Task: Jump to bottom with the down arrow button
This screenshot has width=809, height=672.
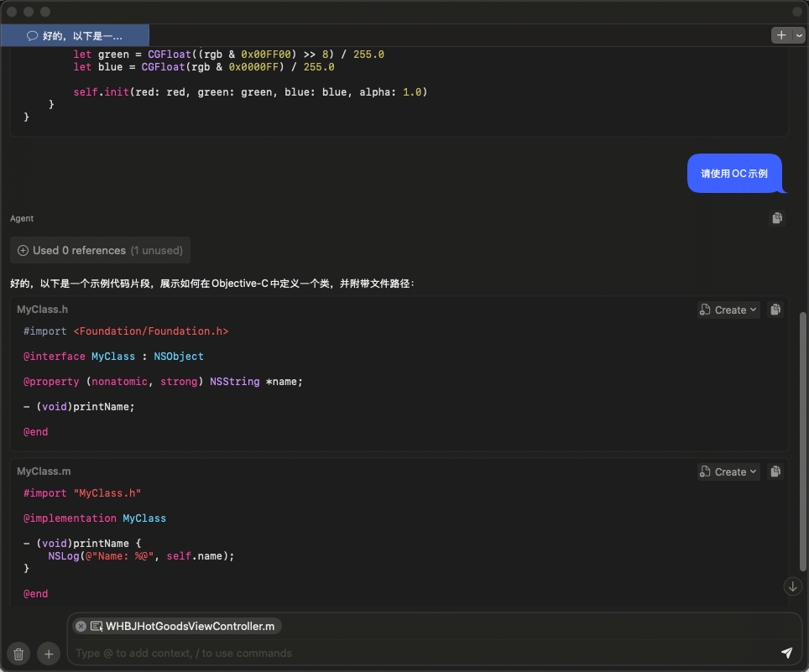Action: [x=792, y=587]
